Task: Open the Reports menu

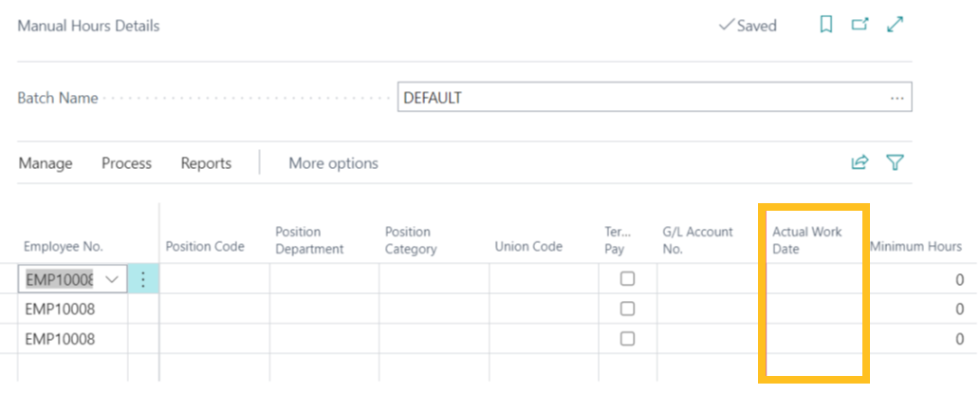Action: coord(206,163)
